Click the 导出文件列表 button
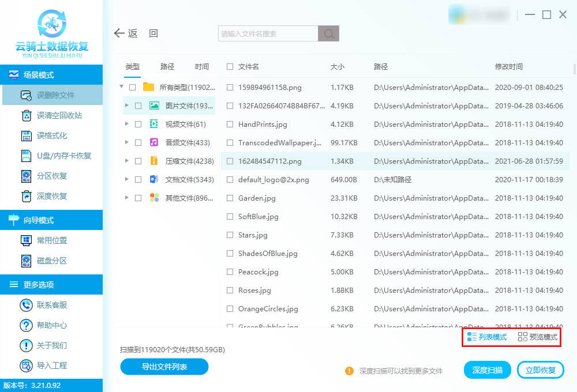 click(164, 367)
